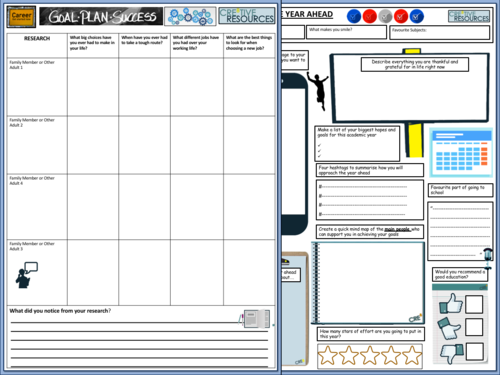Screen dimensions: 500x375
Task: Click the grey checkmark circle in header
Action: coord(385,16)
